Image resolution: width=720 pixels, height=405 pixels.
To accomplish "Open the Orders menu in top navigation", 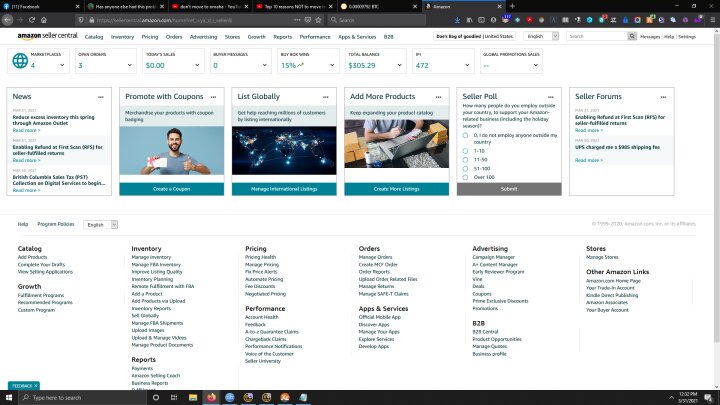I will coord(174,37).
